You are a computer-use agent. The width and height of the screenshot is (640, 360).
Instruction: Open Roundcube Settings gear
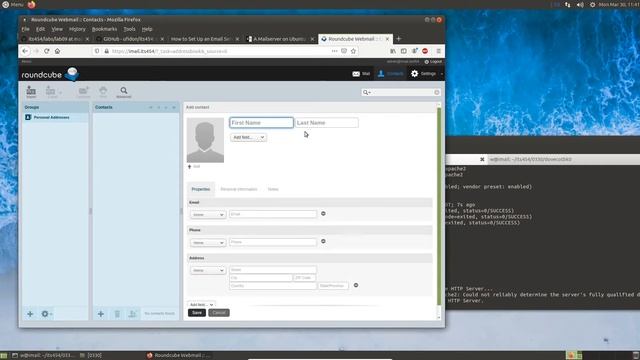424,74
